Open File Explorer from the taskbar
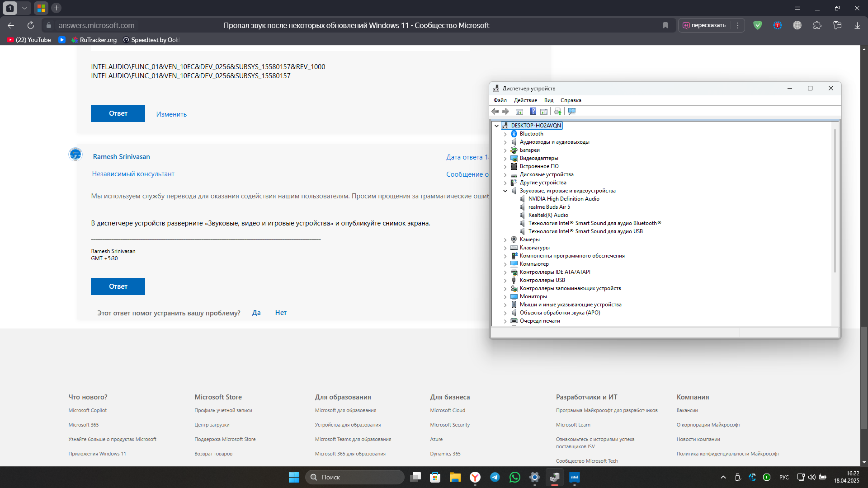The height and width of the screenshot is (488, 868). coord(455,477)
